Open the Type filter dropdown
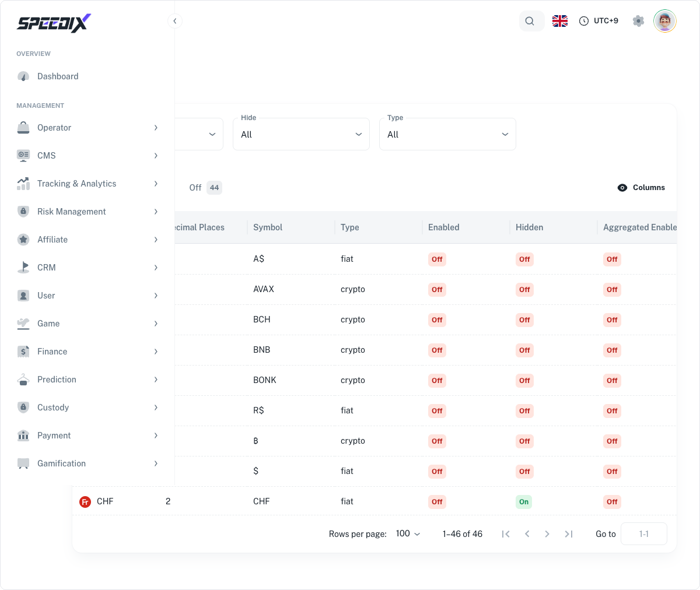 click(447, 134)
